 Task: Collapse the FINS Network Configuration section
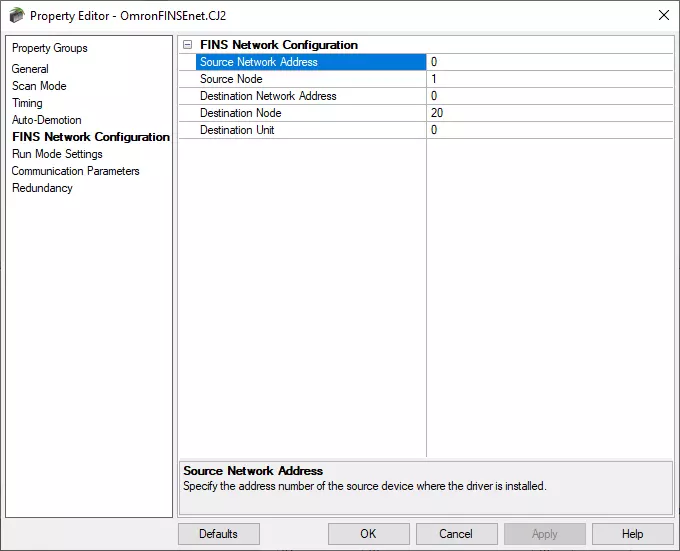[x=187, y=45]
